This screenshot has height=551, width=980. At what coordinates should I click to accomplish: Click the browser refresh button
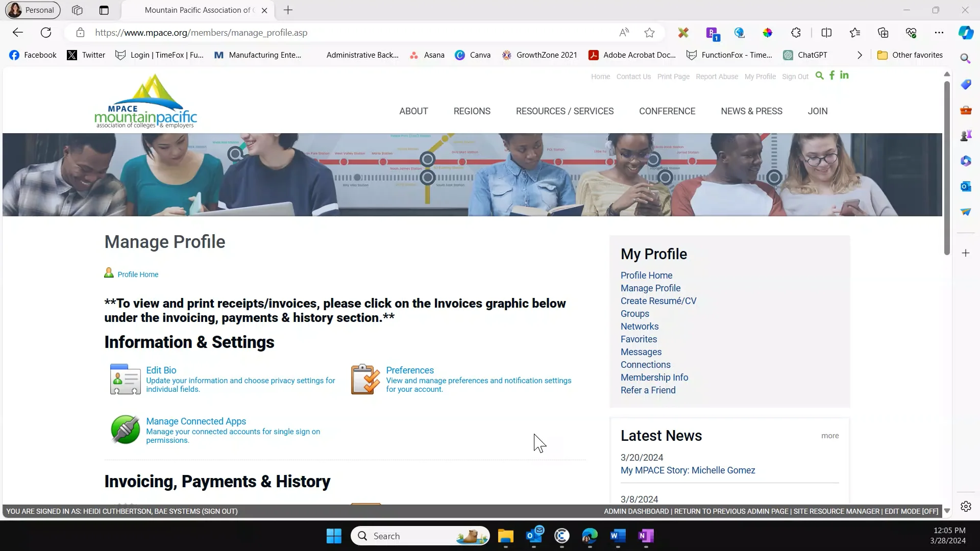point(46,33)
